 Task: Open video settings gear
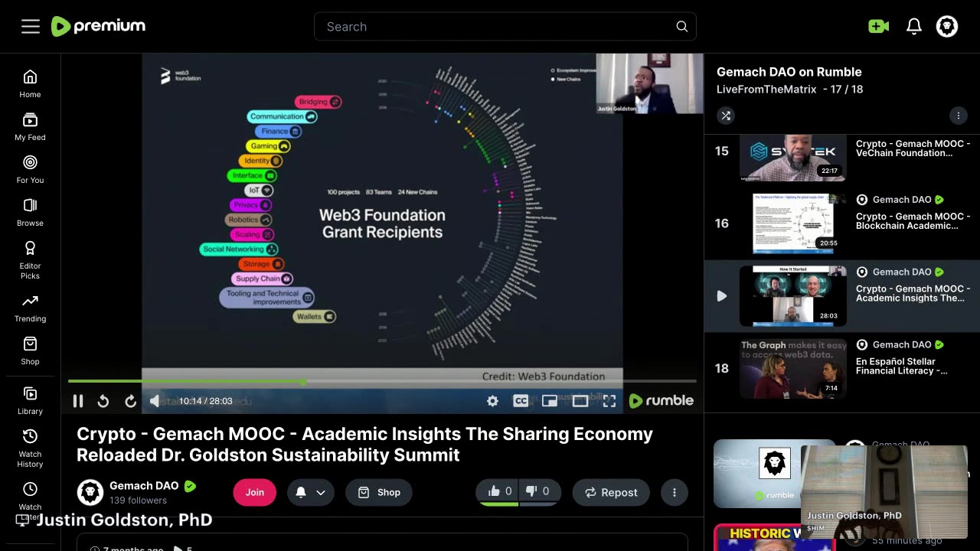coord(492,401)
